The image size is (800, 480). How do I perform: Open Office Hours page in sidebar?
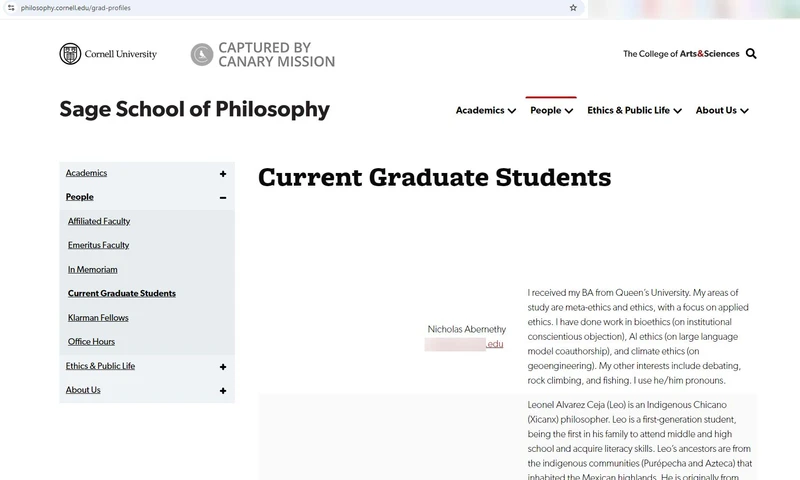click(x=91, y=341)
